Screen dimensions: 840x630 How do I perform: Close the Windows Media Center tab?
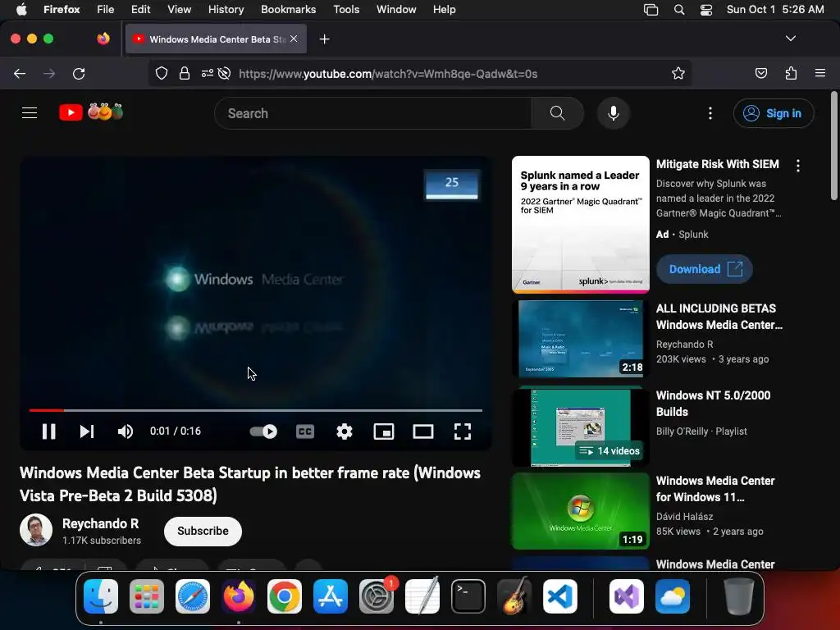(x=294, y=39)
